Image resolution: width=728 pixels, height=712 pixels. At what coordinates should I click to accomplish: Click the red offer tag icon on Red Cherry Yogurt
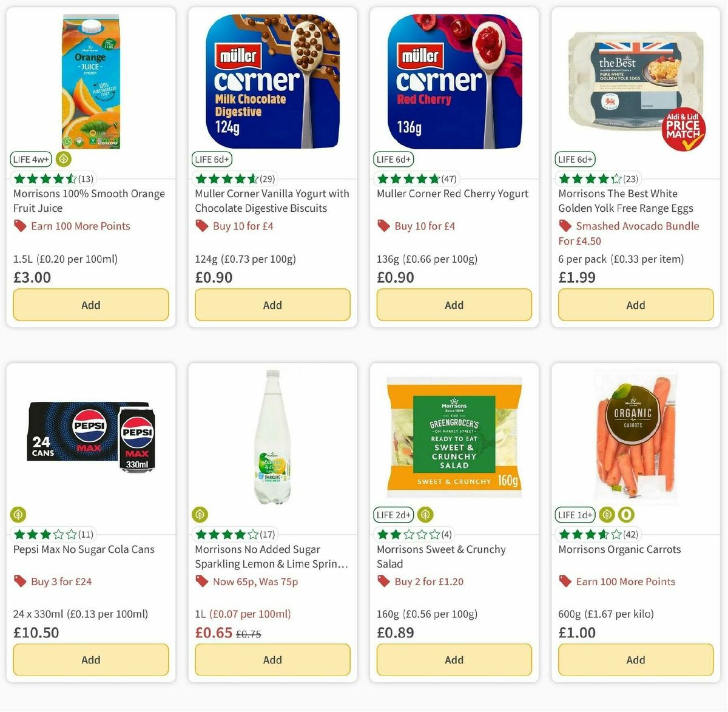[x=384, y=225]
